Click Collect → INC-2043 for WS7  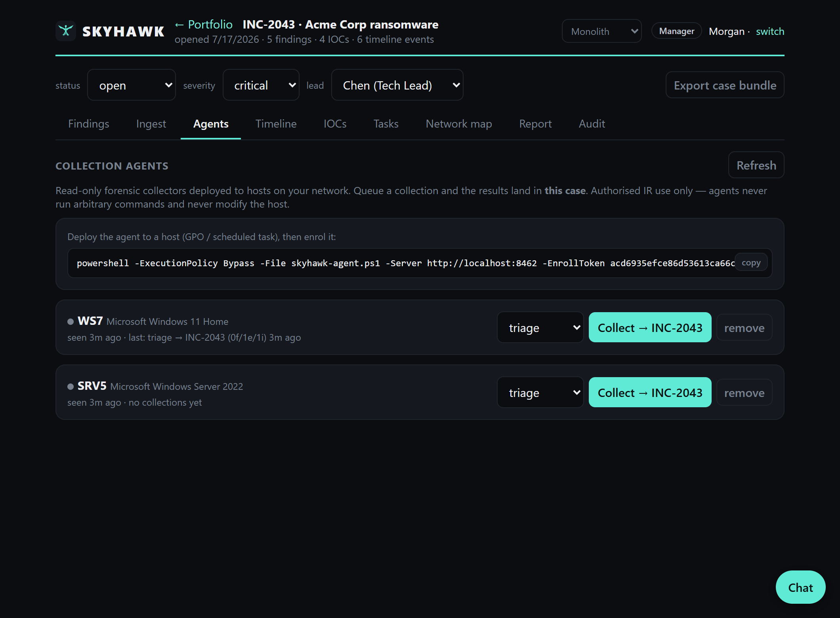[x=650, y=328]
